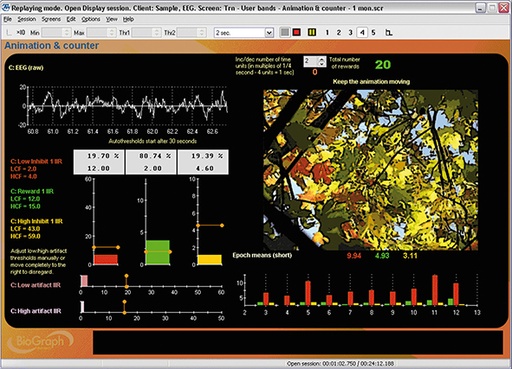Open the Edit menu
Image resolution: width=512 pixels, height=369 pixels.
[x=71, y=19]
